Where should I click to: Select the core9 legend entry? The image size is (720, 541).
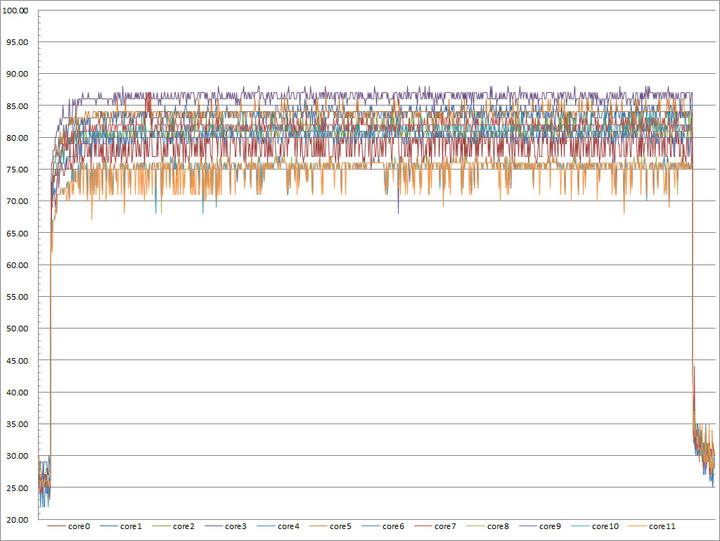point(540,526)
